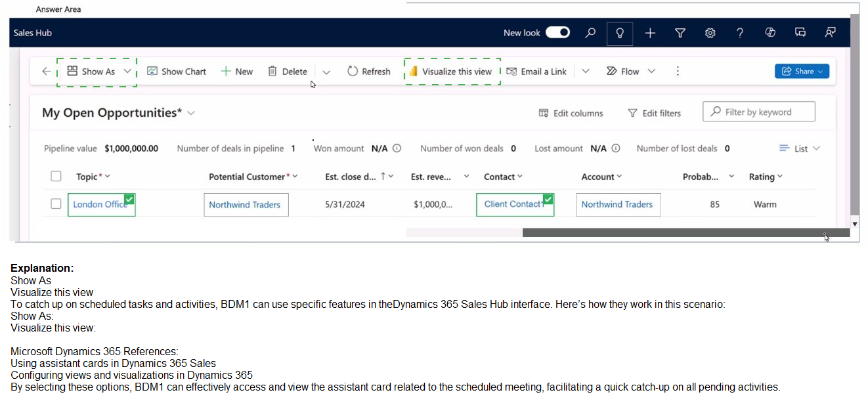The width and height of the screenshot is (868, 407).
Task: Click the back arrow in command bar
Action: (46, 72)
